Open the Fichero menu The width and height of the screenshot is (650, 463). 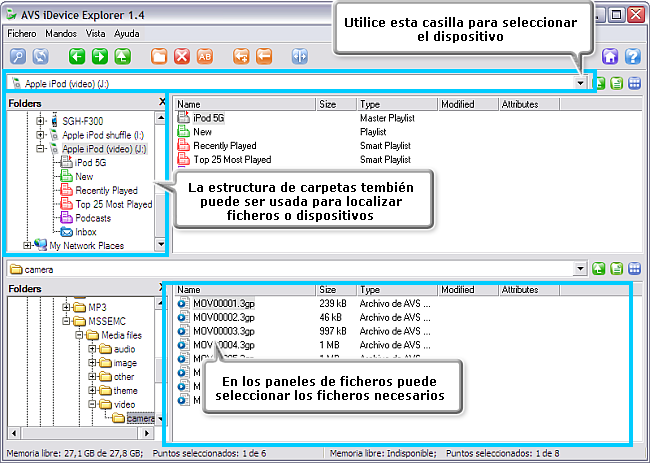22,34
